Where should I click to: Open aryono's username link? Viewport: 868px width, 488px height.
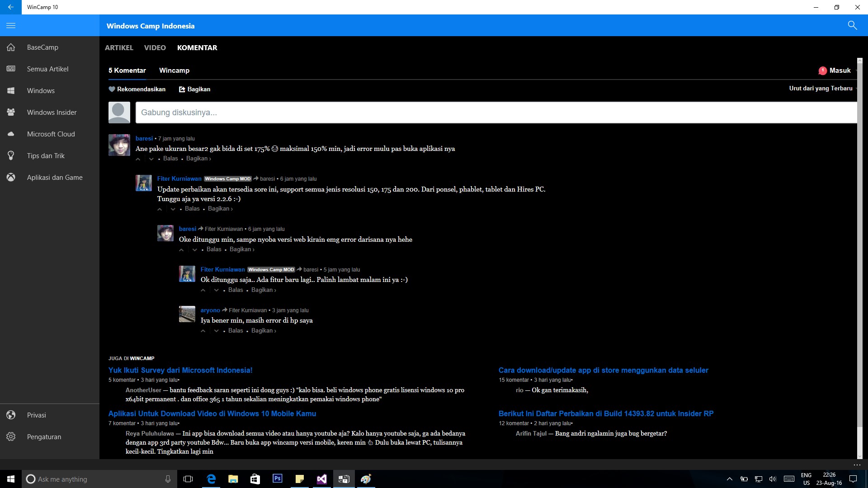tap(210, 310)
